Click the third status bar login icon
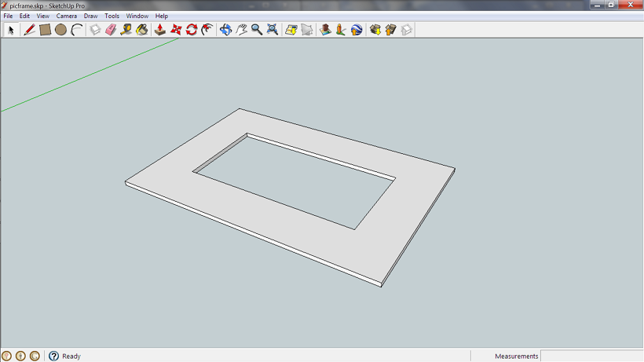This screenshot has width=644, height=362. click(x=35, y=356)
